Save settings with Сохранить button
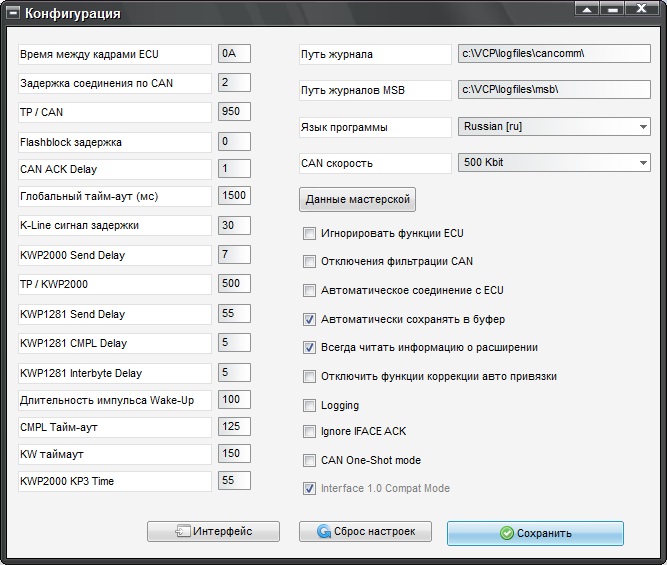This screenshot has height=565, width=667. coord(535,533)
